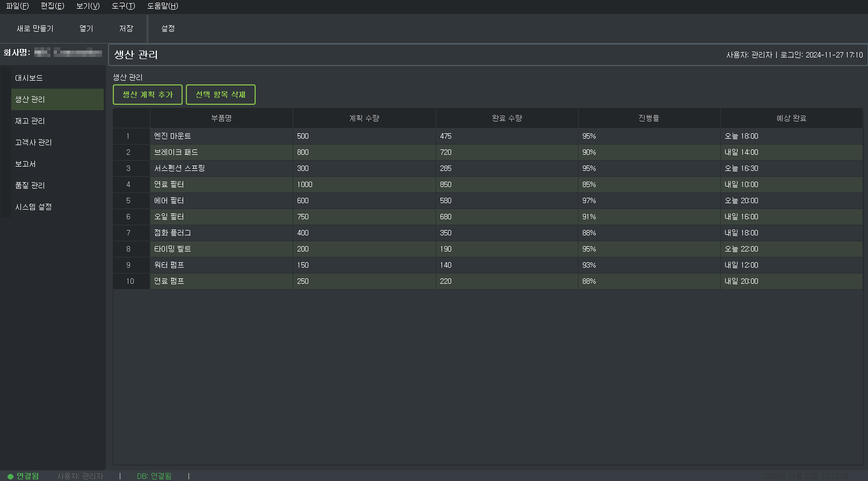Click the 새로 만들기 toolbar button

[x=35, y=28]
